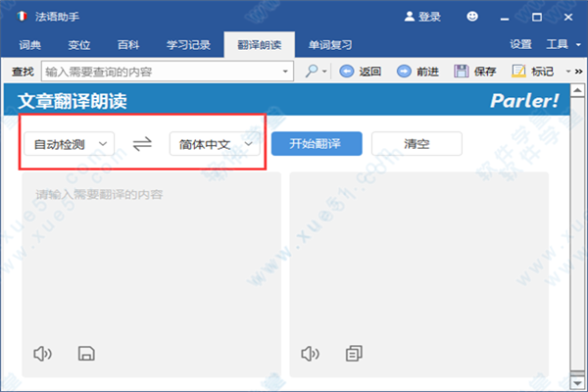Copy the translated text
The width and height of the screenshot is (588, 392).
(x=354, y=354)
